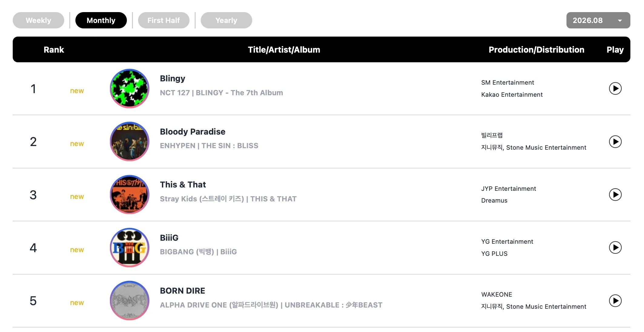Image resolution: width=644 pixels, height=332 pixels.
Task: Open the Blingy green album cover thumbnail
Action: 130,88
